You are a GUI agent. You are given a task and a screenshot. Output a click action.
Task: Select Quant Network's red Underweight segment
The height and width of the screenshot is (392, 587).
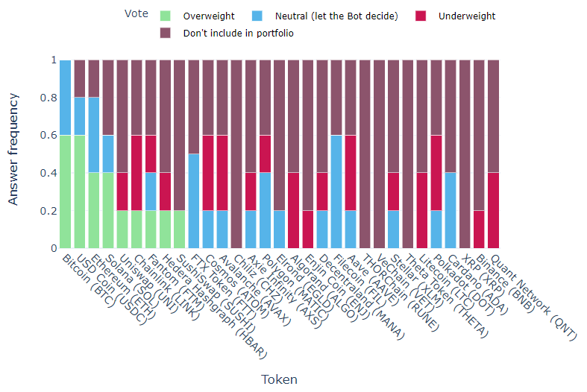[492, 210]
